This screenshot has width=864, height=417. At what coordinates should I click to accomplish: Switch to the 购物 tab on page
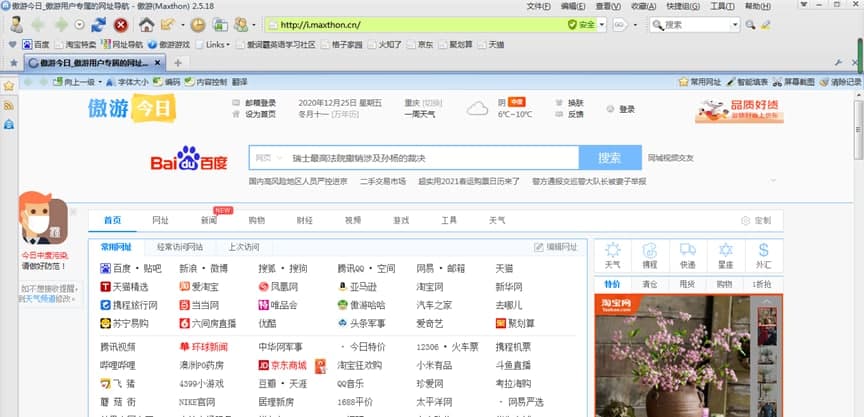(x=257, y=220)
